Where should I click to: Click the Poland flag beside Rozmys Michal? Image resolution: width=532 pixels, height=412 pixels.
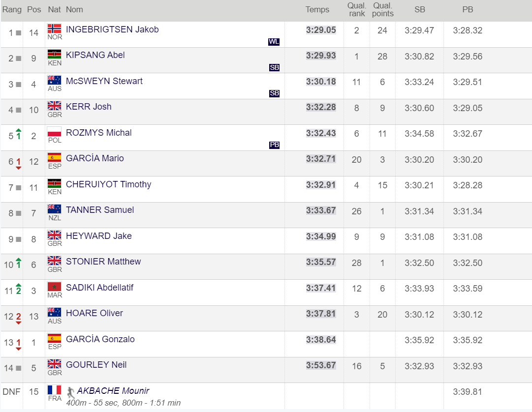[x=54, y=132]
